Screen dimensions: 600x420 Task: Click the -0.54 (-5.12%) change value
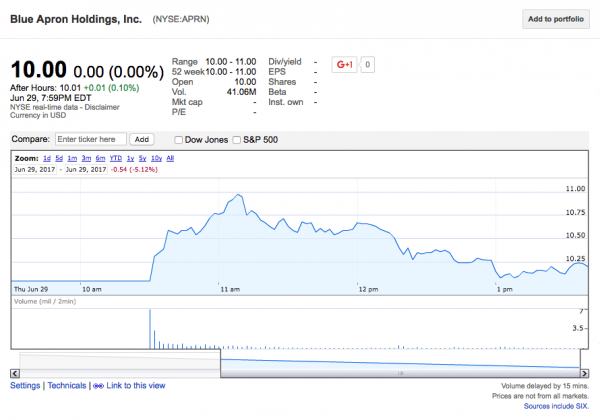click(x=134, y=169)
